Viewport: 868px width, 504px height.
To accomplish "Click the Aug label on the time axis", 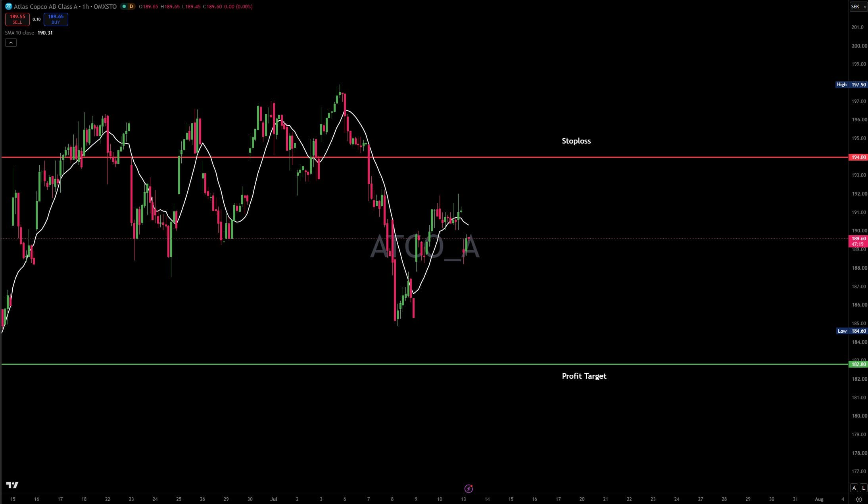I will coord(819,499).
